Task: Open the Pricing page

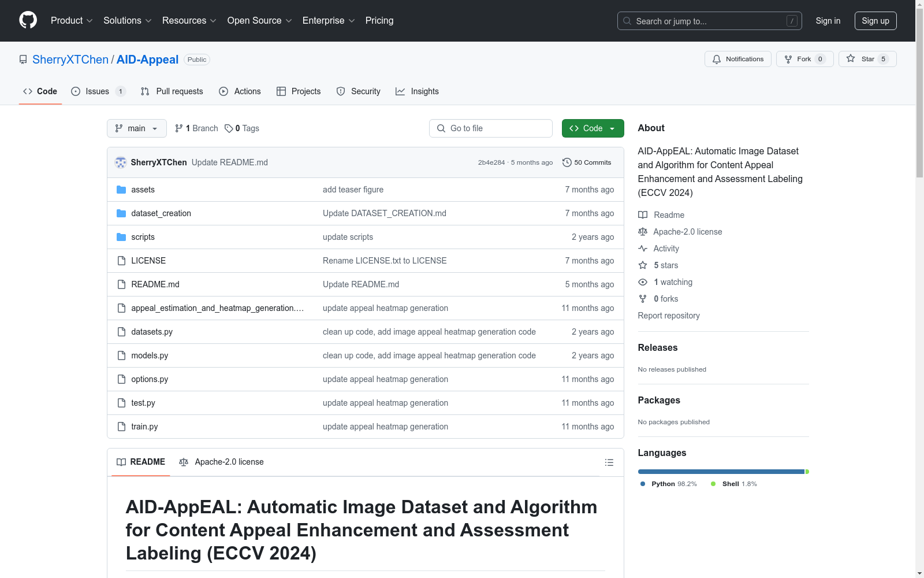Action: coord(379,20)
